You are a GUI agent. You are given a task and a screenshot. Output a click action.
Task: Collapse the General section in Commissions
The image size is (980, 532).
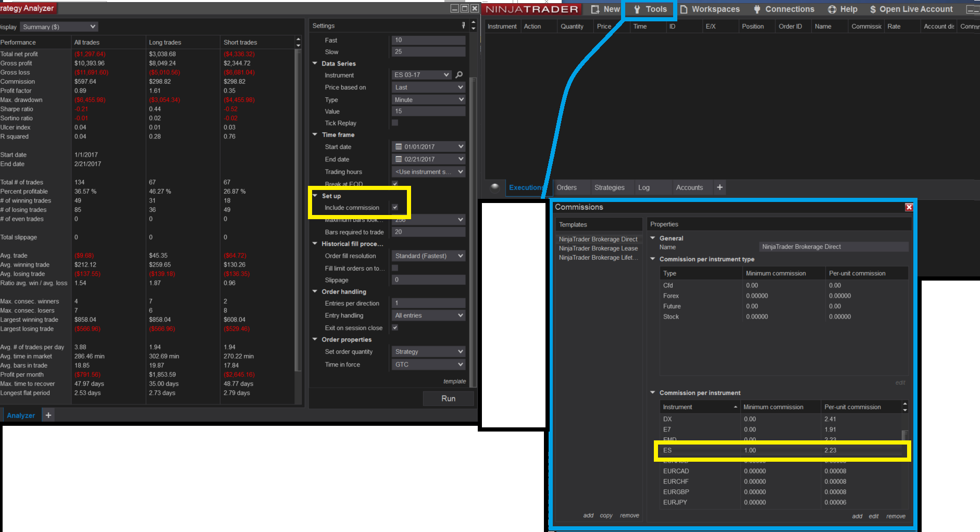pos(653,238)
